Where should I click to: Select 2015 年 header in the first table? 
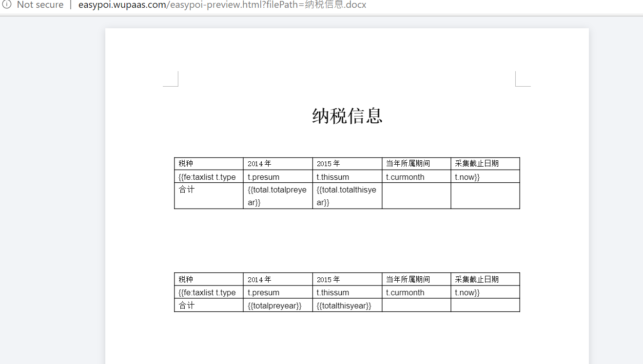pos(329,164)
